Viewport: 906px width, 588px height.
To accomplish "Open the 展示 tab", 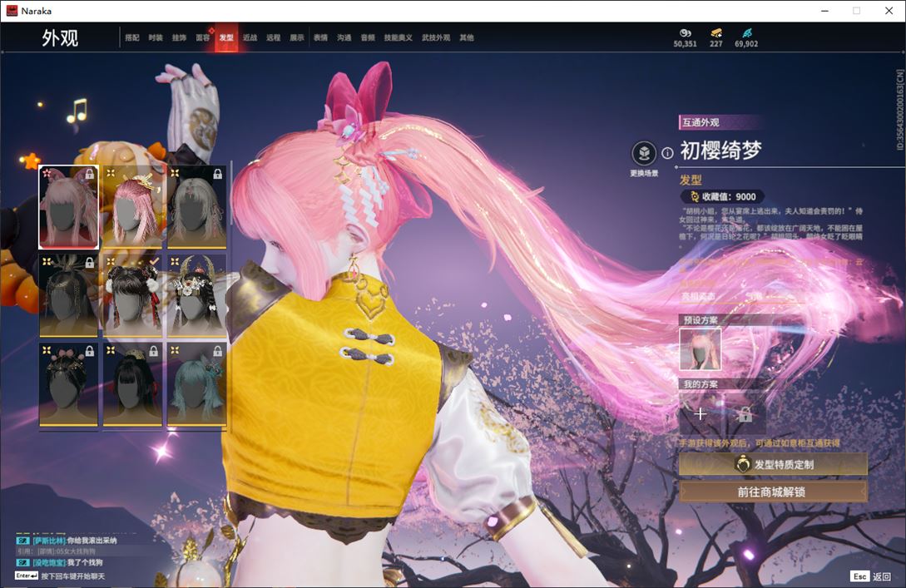I will click(297, 37).
